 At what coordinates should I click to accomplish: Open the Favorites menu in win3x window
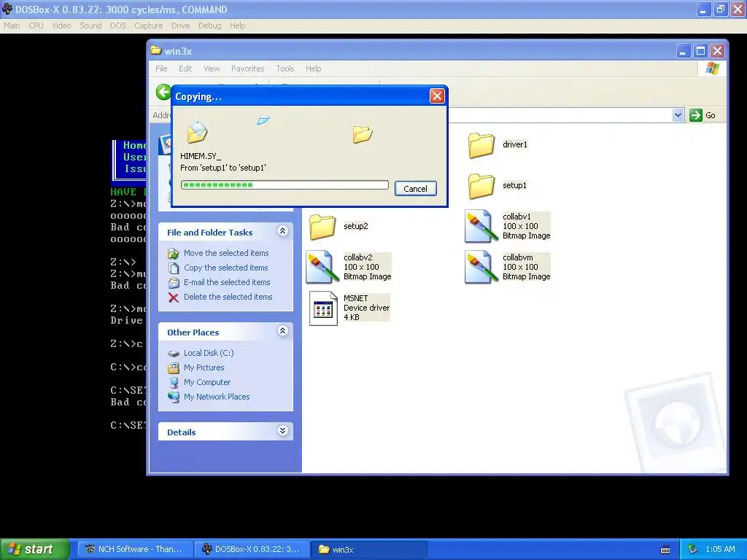tap(248, 69)
